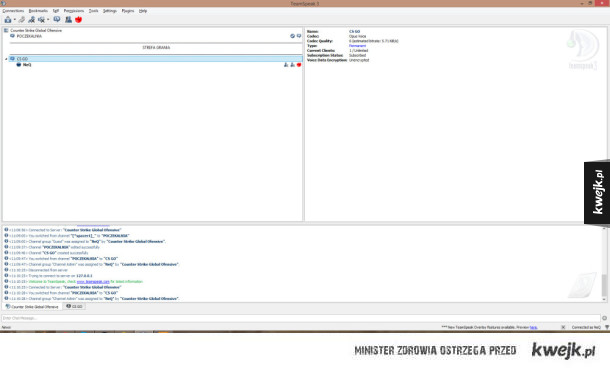Screen dimensions: 610x369
Task: Click the chat log scrollbar thumb
Action: pyautogui.click(x=604, y=285)
